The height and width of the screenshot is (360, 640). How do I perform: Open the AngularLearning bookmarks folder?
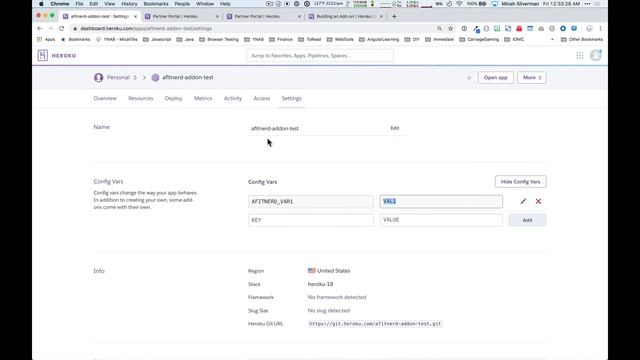[379, 40]
